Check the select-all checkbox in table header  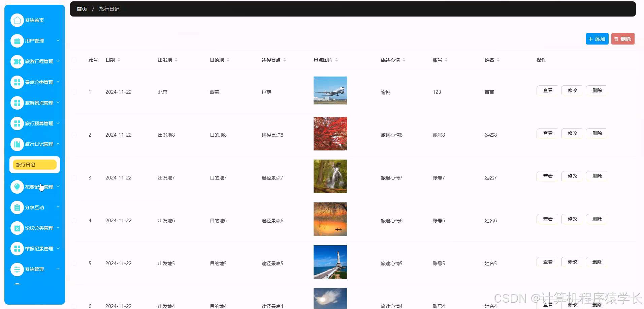(x=74, y=60)
